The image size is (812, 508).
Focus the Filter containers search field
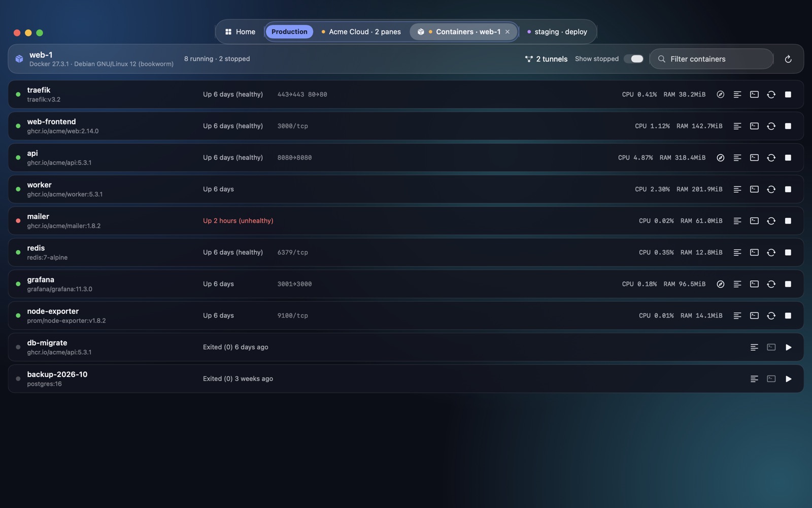pyautogui.click(x=712, y=59)
